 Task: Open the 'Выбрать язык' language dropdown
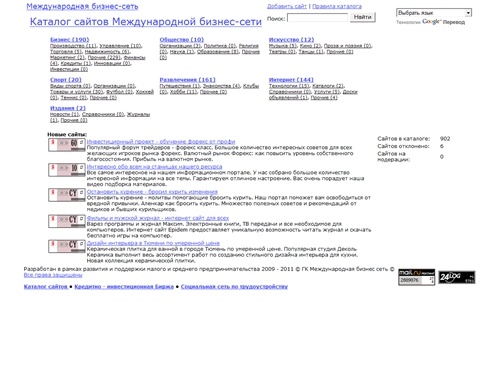tap(434, 13)
